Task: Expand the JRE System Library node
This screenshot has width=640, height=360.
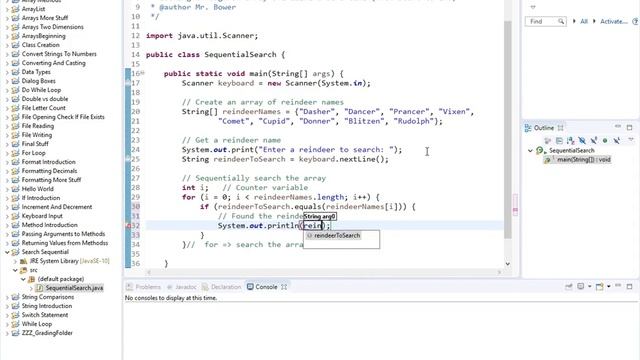Action: point(15,261)
